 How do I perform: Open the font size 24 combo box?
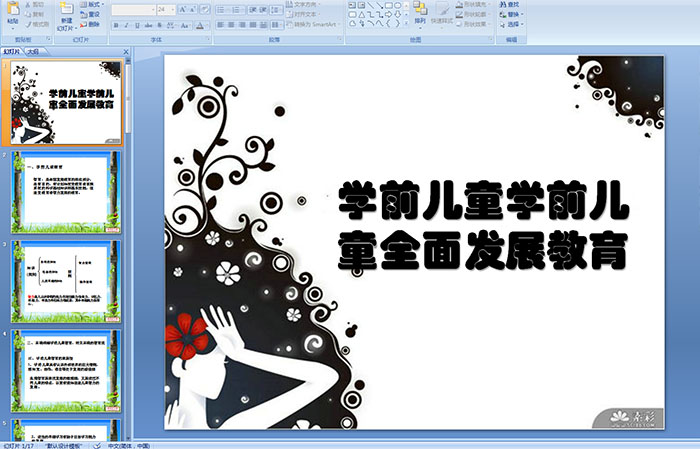tap(166, 9)
